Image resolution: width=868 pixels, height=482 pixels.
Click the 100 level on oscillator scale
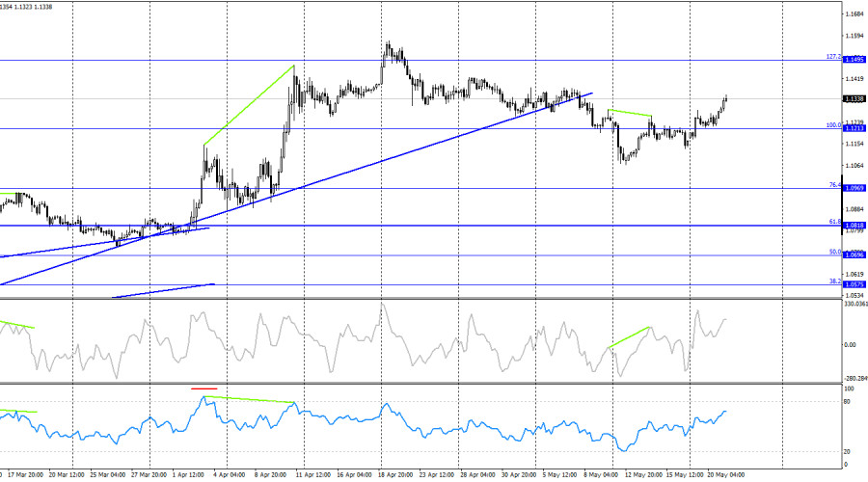coord(849,389)
